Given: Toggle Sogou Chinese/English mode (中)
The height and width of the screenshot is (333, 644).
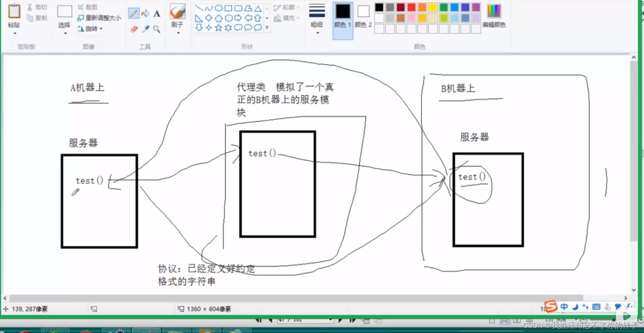Looking at the screenshot, I should click(564, 307).
